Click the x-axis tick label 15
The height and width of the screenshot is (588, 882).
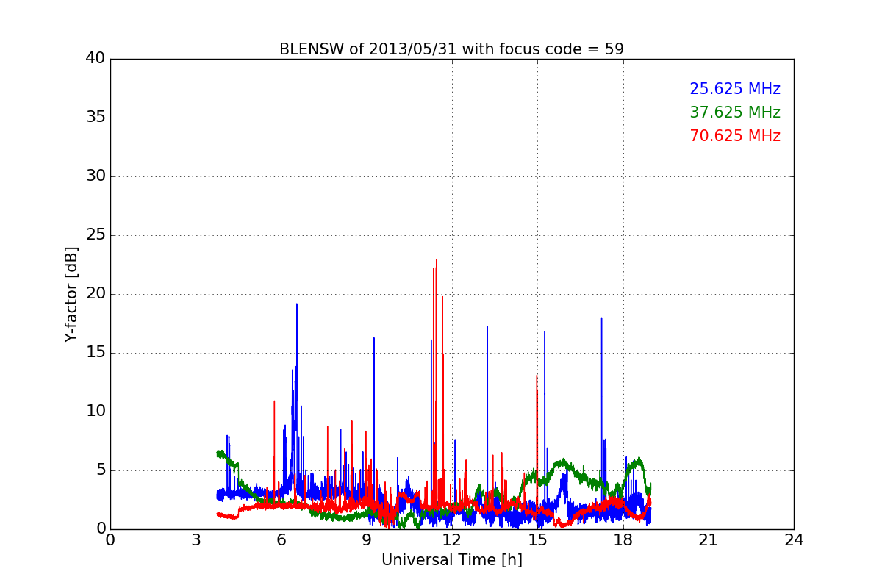click(537, 540)
